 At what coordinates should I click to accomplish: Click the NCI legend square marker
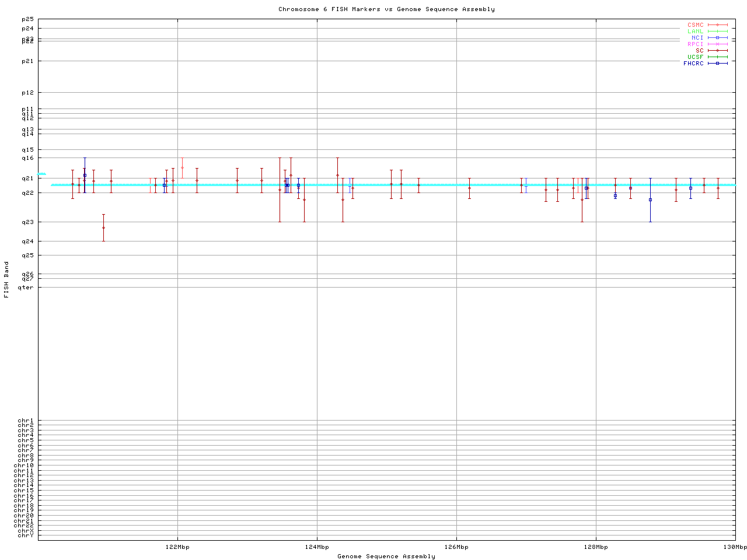(717, 38)
